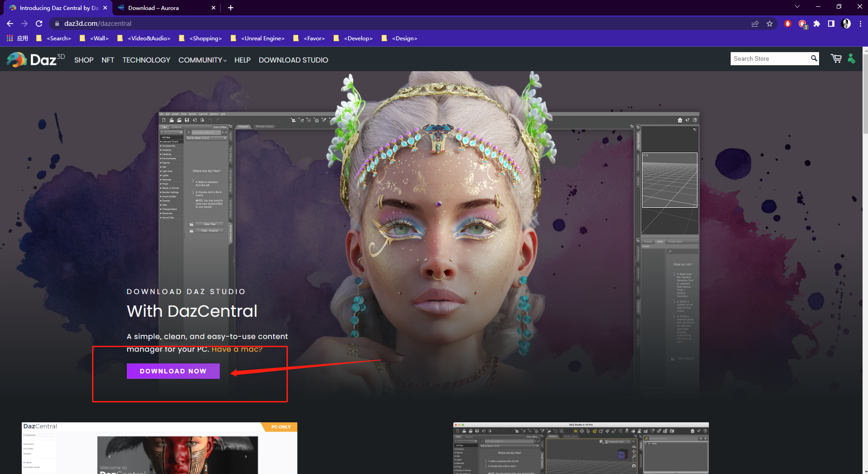Open the browser extensions puzzle icon
This screenshot has height=474, width=868.
(816, 24)
